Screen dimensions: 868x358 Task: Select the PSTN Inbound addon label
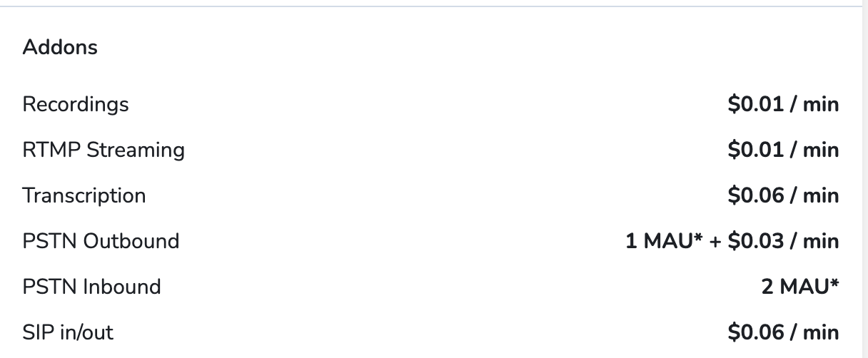pos(91,287)
